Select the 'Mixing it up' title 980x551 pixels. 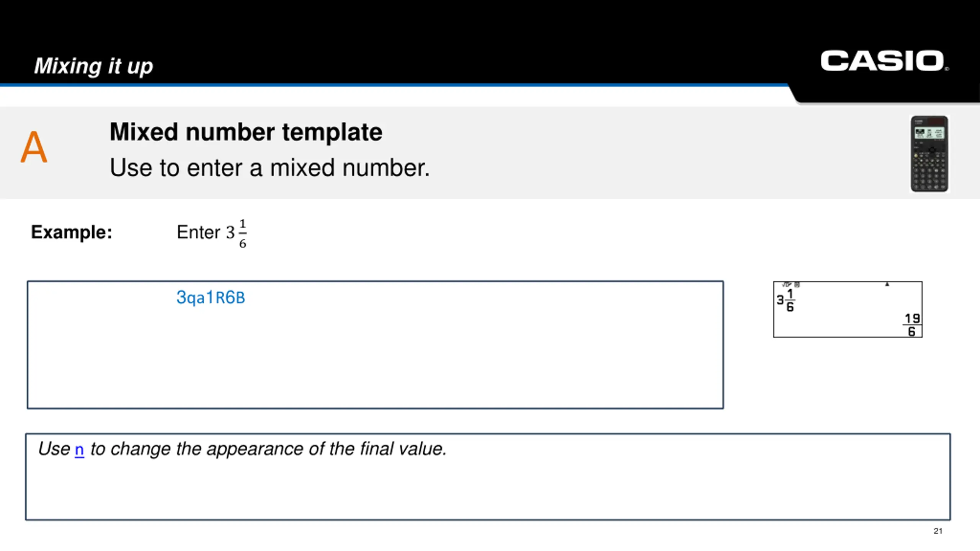tap(93, 66)
